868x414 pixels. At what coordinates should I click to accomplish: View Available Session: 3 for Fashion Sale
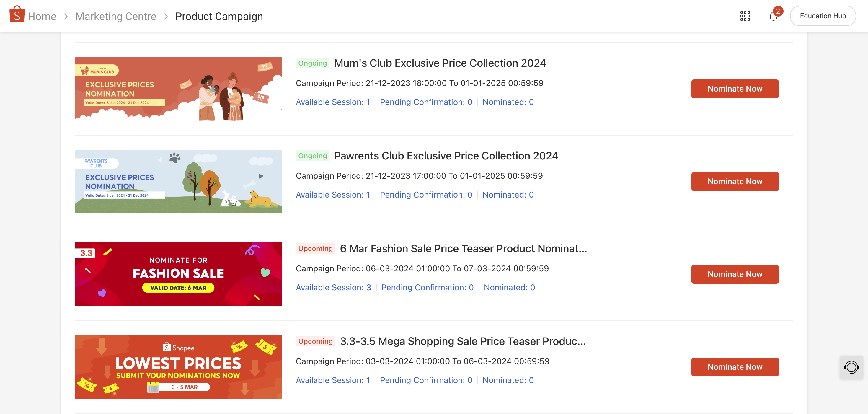[333, 287]
